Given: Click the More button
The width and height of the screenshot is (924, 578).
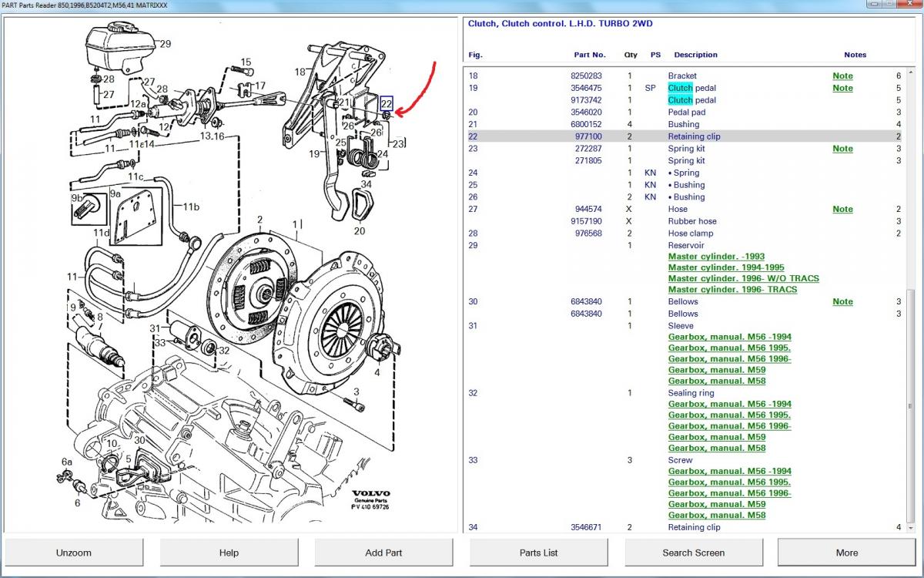Looking at the screenshot, I should [x=847, y=553].
